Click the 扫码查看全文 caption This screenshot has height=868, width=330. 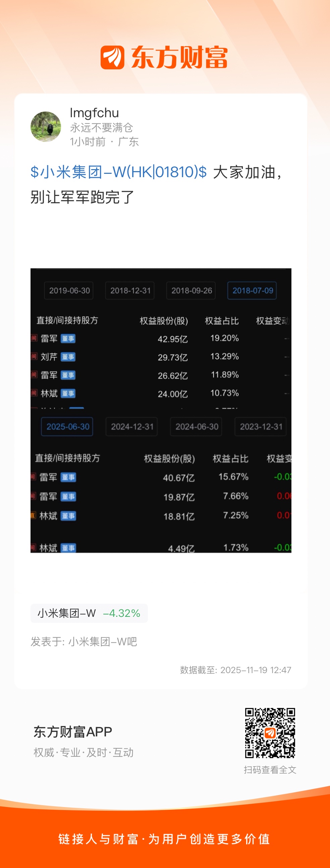point(270,770)
